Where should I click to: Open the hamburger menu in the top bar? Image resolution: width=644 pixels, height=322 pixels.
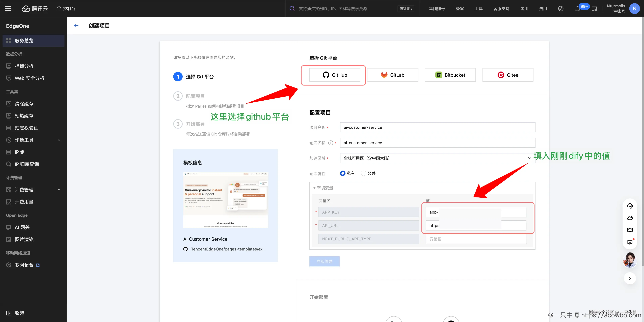[8, 9]
